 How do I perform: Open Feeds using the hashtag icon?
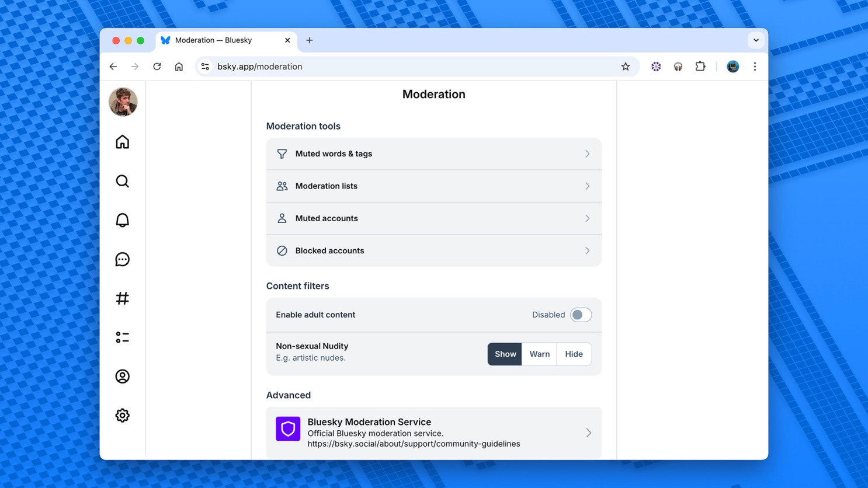pos(122,298)
